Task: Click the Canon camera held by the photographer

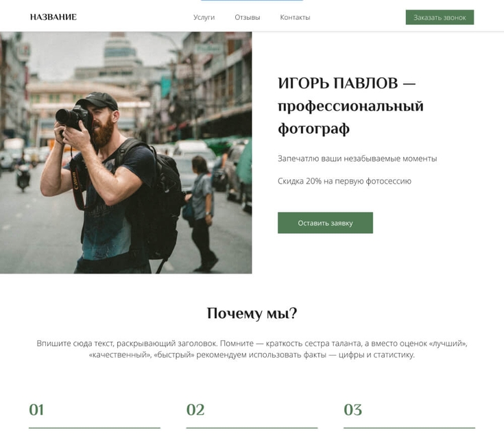Action: [73, 117]
